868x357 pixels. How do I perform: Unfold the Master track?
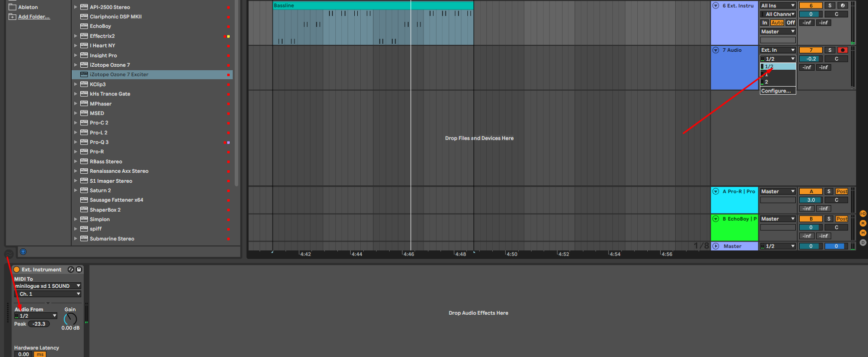(x=716, y=246)
